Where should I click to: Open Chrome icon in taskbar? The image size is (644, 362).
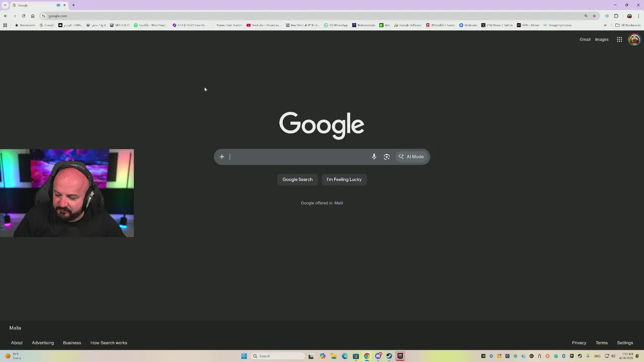tap(367, 356)
